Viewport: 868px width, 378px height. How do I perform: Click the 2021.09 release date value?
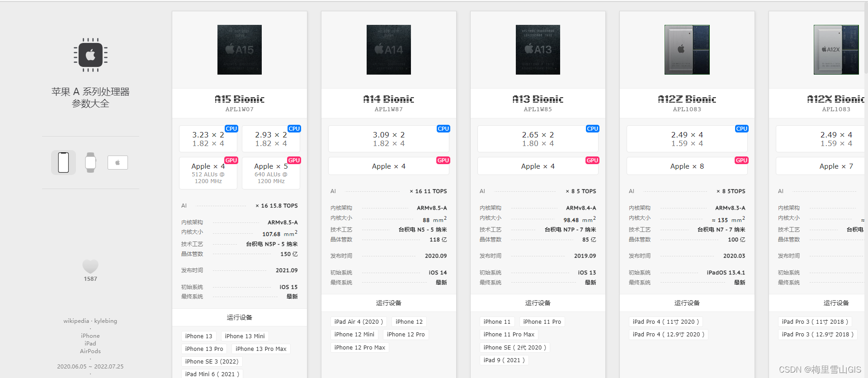[x=287, y=270]
